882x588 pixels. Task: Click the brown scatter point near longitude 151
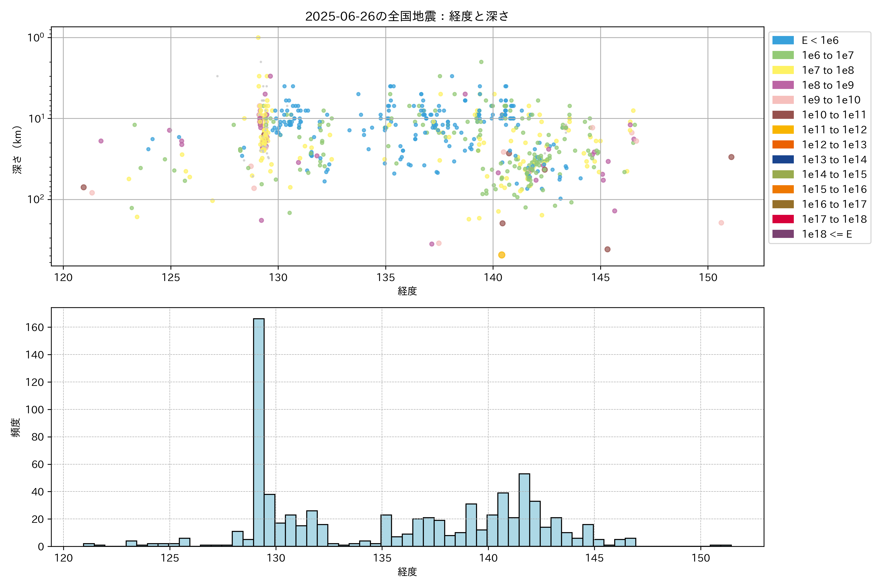click(731, 157)
